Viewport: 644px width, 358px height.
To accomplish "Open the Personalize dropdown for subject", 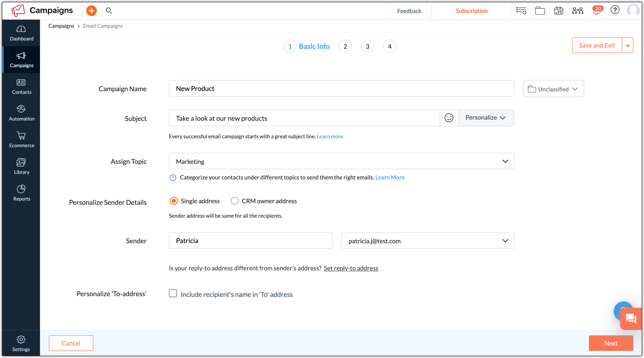I will point(486,118).
